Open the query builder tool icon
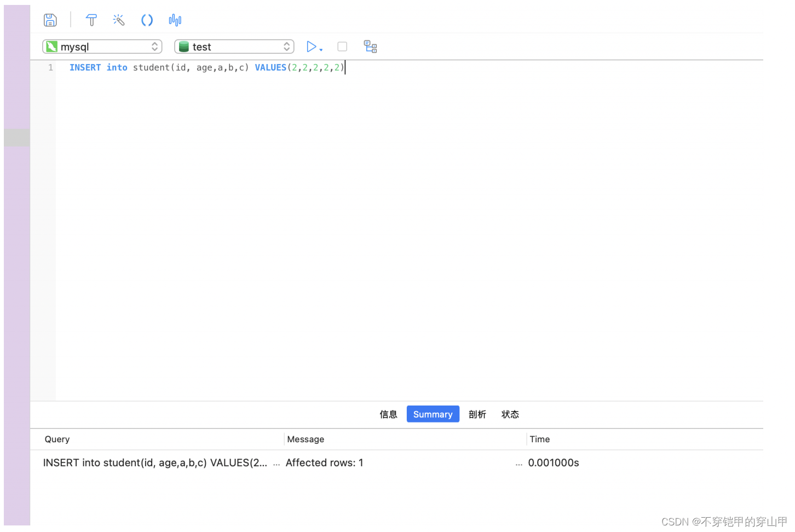Viewport: 795px width, 532px height. pyautogui.click(x=91, y=20)
